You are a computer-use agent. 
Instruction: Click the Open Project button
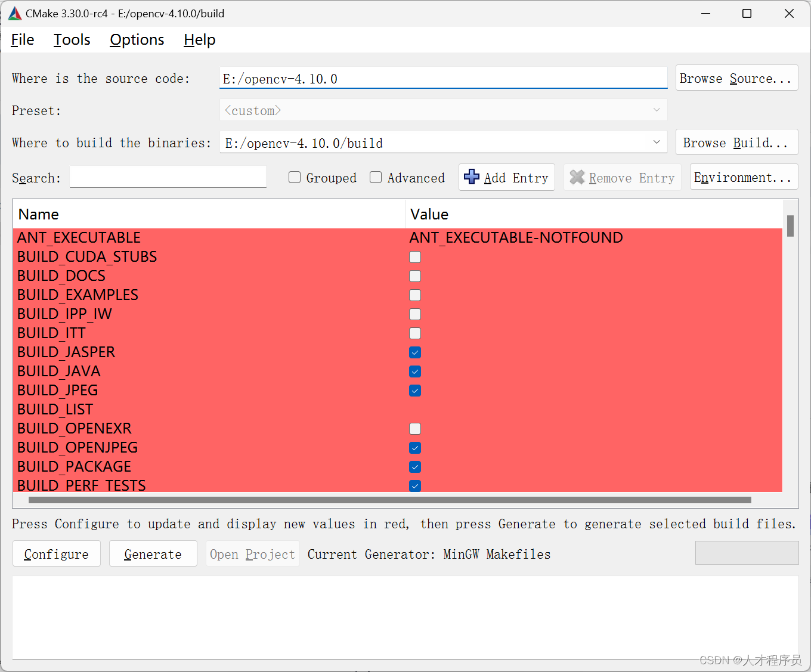pos(252,554)
